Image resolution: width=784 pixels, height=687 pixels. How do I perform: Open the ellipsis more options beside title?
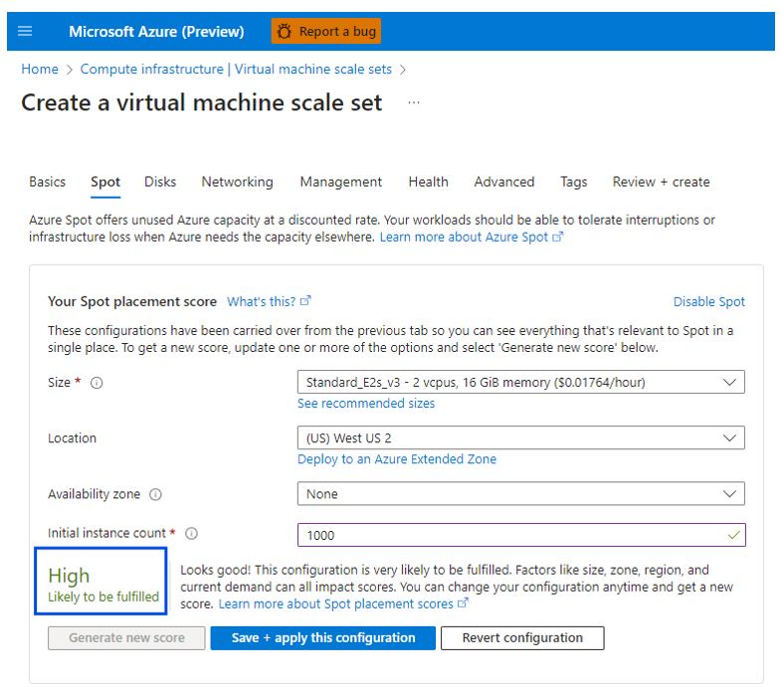pyautogui.click(x=414, y=102)
